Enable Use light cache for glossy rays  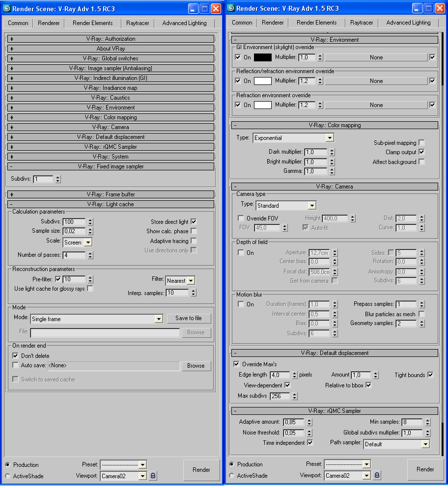point(90,289)
